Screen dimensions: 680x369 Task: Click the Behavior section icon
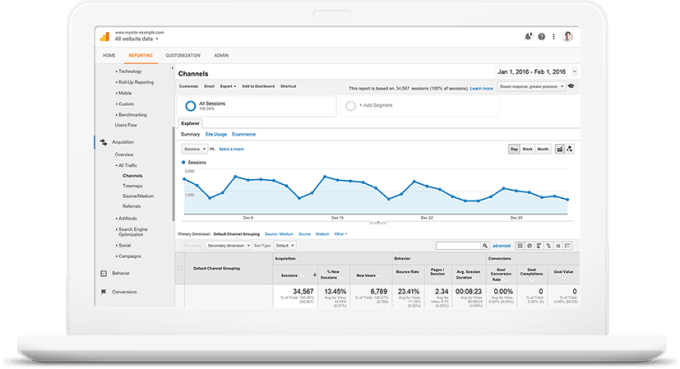click(104, 273)
